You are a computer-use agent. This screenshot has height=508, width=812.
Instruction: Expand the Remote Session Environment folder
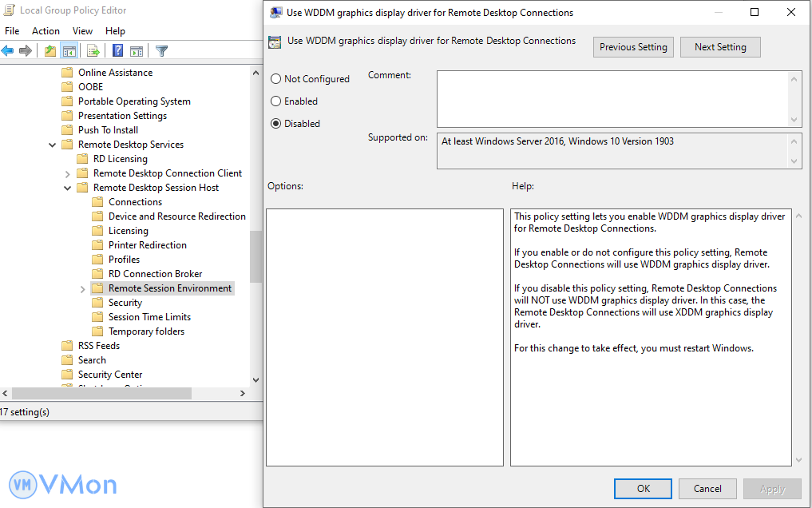(x=83, y=288)
